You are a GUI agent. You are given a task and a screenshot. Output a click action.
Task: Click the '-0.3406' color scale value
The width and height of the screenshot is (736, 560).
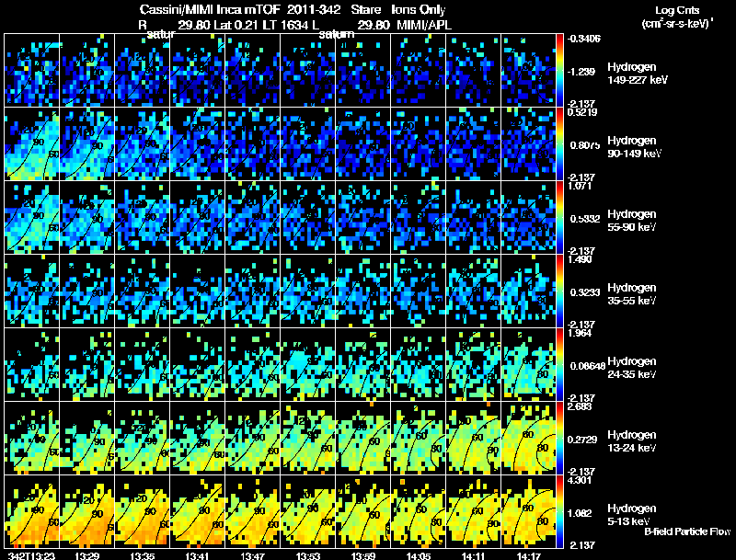(x=583, y=39)
